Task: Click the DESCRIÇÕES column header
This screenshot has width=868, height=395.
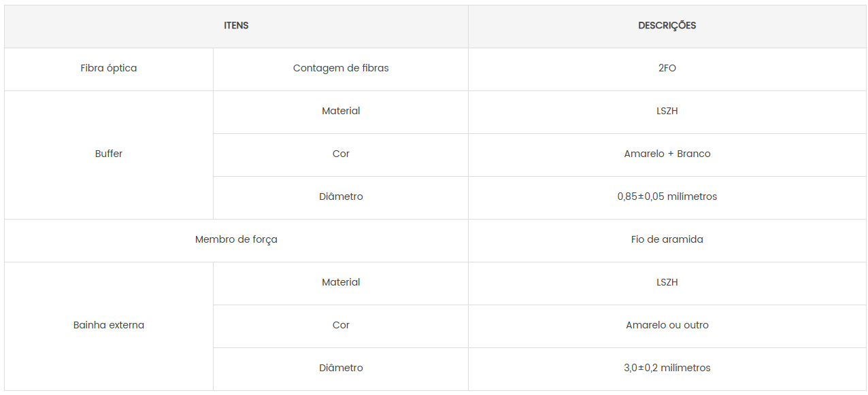Action: (667, 26)
